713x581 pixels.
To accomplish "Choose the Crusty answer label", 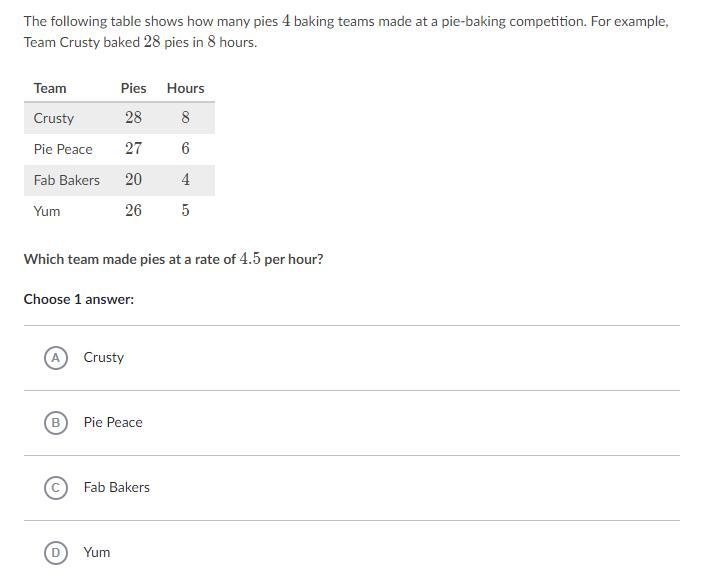I will pyautogui.click(x=104, y=358).
